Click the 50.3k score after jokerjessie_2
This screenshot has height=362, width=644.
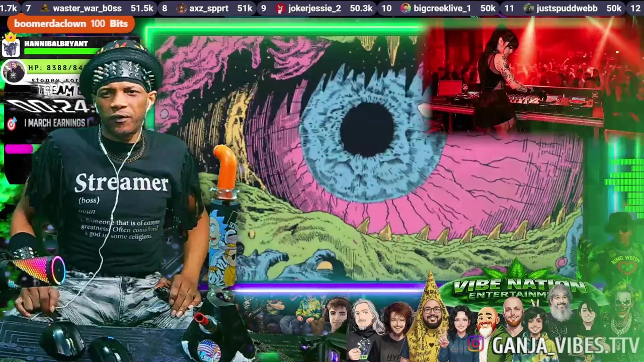tap(361, 8)
